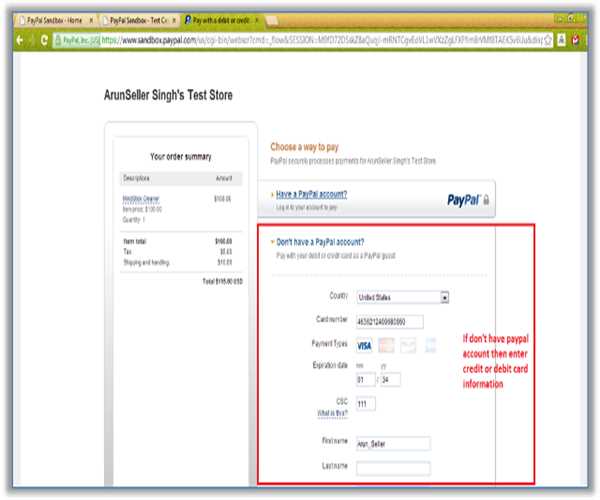The image size is (600, 500).
Task: Open the 'What is this?' CSC link
Action: click(x=333, y=413)
